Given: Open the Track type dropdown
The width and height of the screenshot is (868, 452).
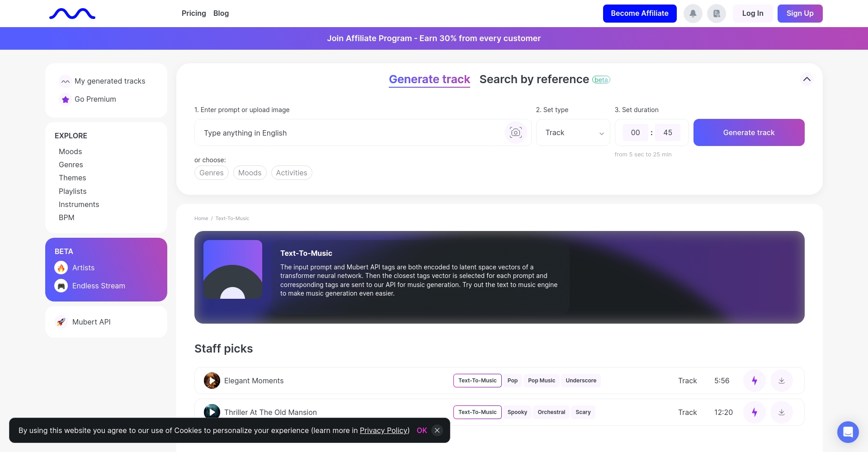Looking at the screenshot, I should pyautogui.click(x=573, y=132).
